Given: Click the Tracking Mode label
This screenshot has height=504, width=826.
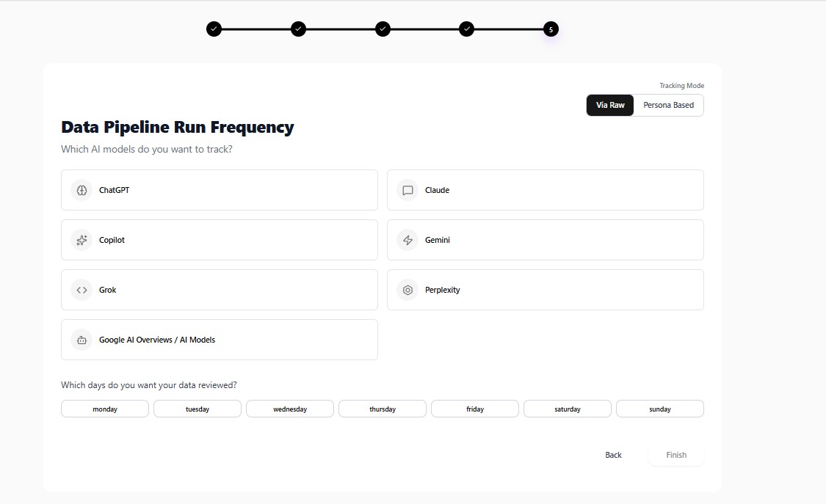Looking at the screenshot, I should pos(681,86).
